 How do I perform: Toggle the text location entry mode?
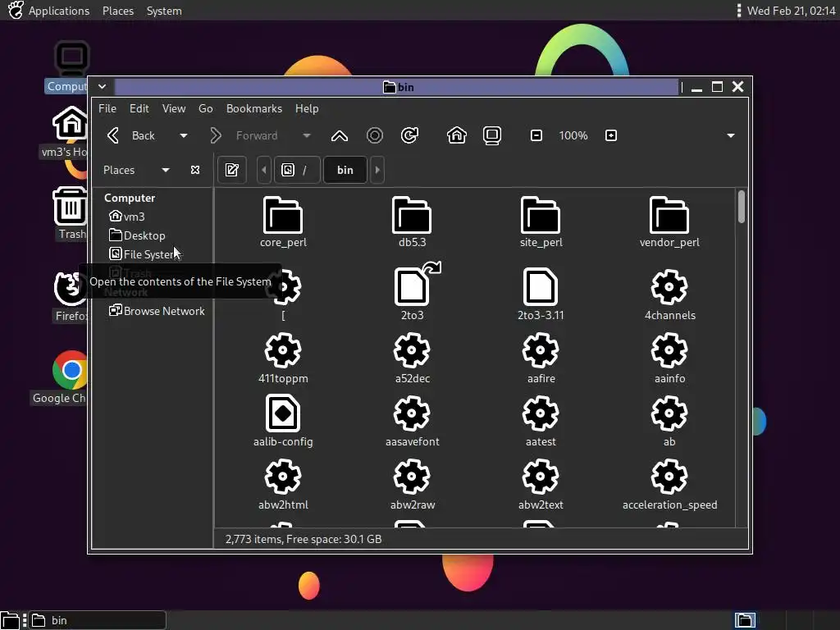(232, 170)
